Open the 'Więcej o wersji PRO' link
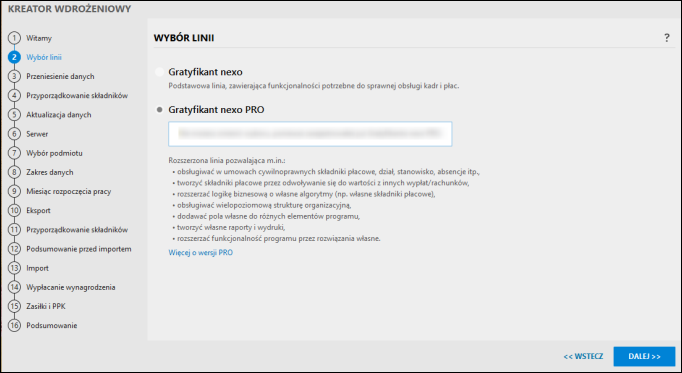Image resolution: width=682 pixels, height=373 pixels. 201,253
